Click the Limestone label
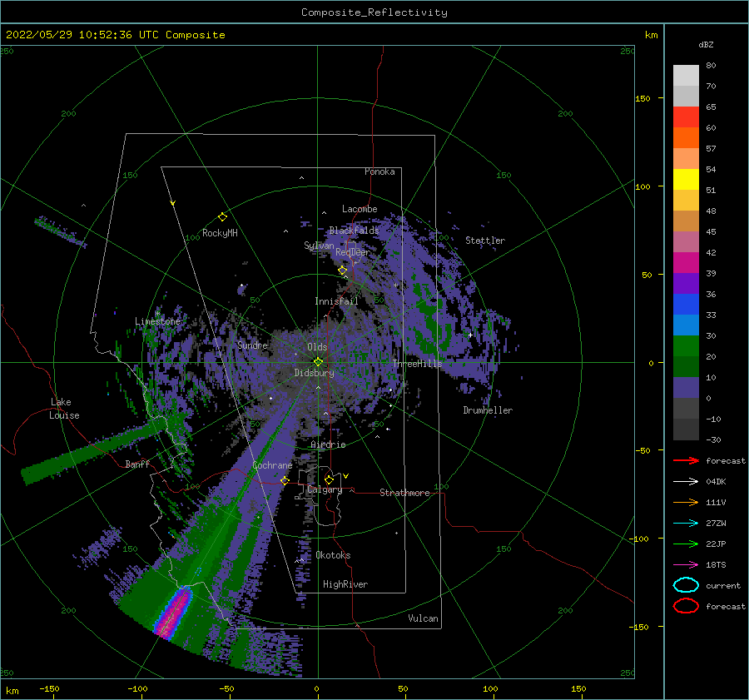 (x=157, y=321)
